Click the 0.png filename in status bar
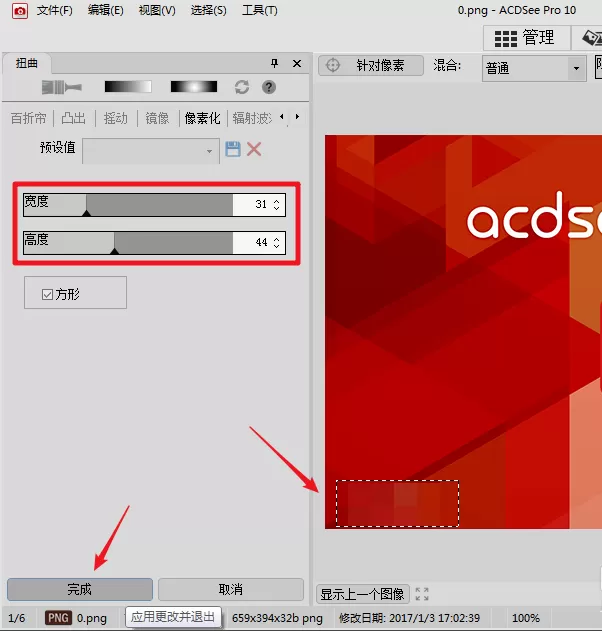 [92, 618]
